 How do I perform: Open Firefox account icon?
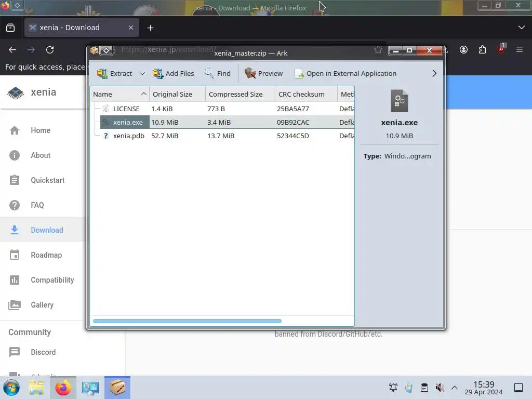coord(463,50)
